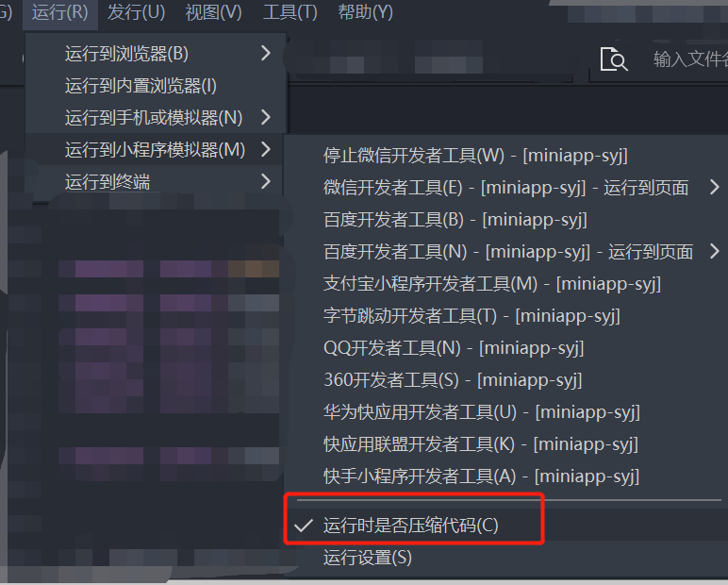Open the 视图(V) menu

click(213, 12)
